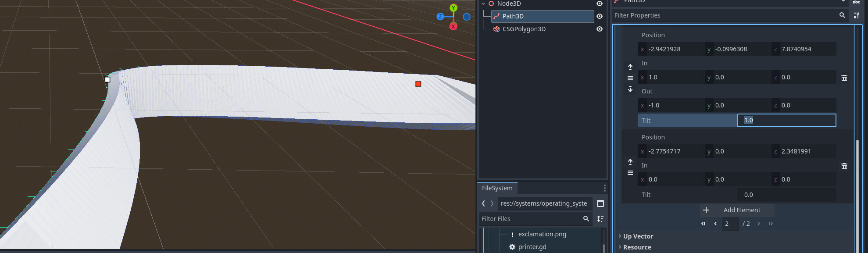The width and height of the screenshot is (868, 253).
Task: Click the inspector vertical scrollbar
Action: (x=857, y=196)
